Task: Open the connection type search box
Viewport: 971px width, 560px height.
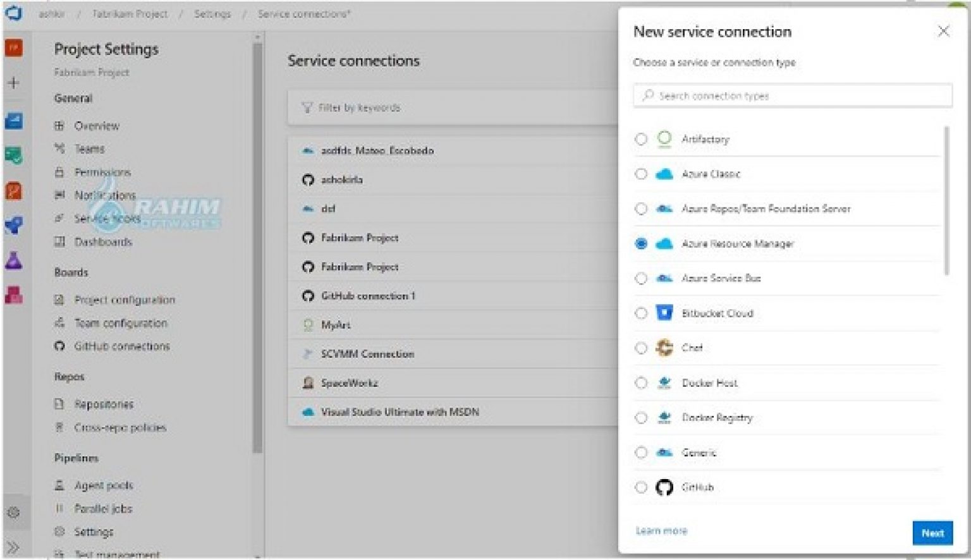Action: coord(792,95)
